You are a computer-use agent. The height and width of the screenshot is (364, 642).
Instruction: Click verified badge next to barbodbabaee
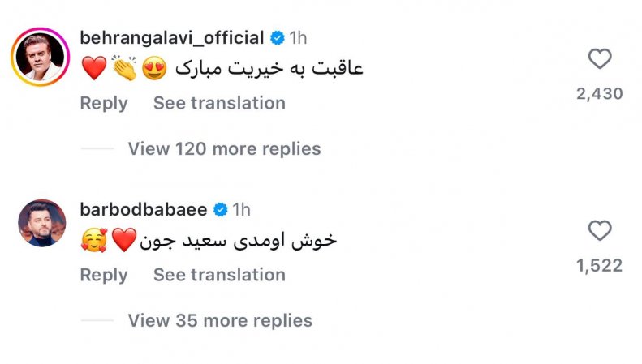coord(219,210)
